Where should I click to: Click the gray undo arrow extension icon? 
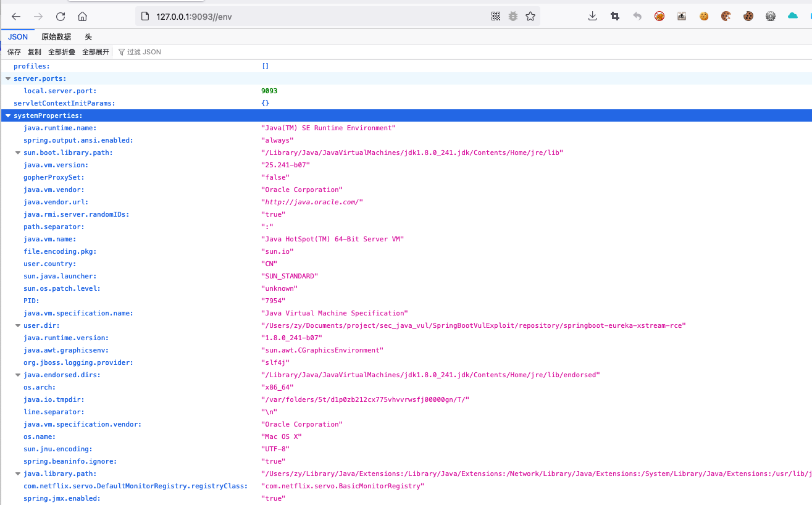pyautogui.click(x=637, y=16)
